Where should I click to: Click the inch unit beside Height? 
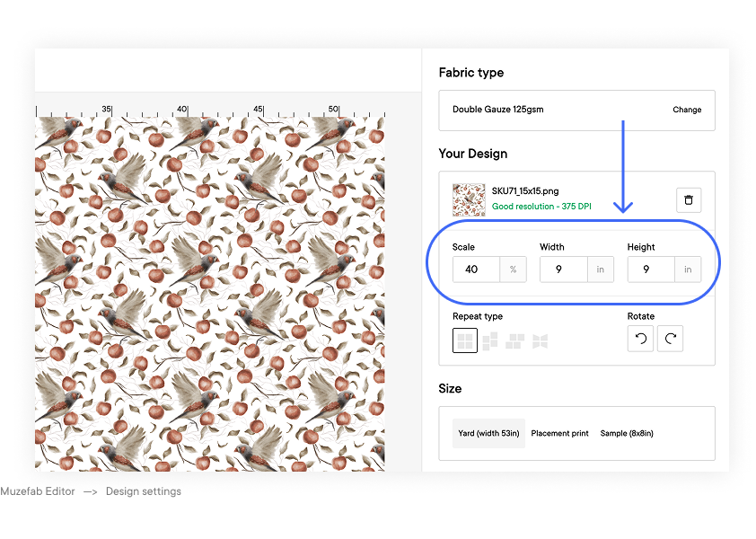689,269
